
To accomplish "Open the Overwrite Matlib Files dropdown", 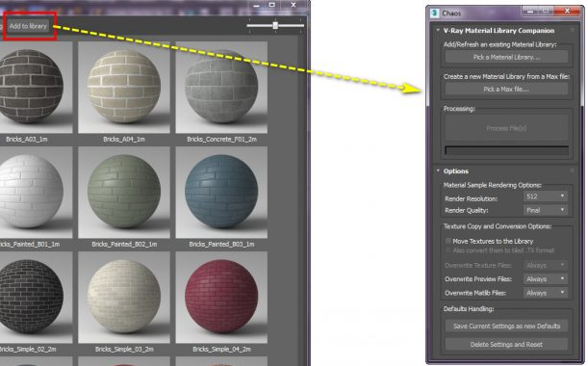I will coord(546,293).
